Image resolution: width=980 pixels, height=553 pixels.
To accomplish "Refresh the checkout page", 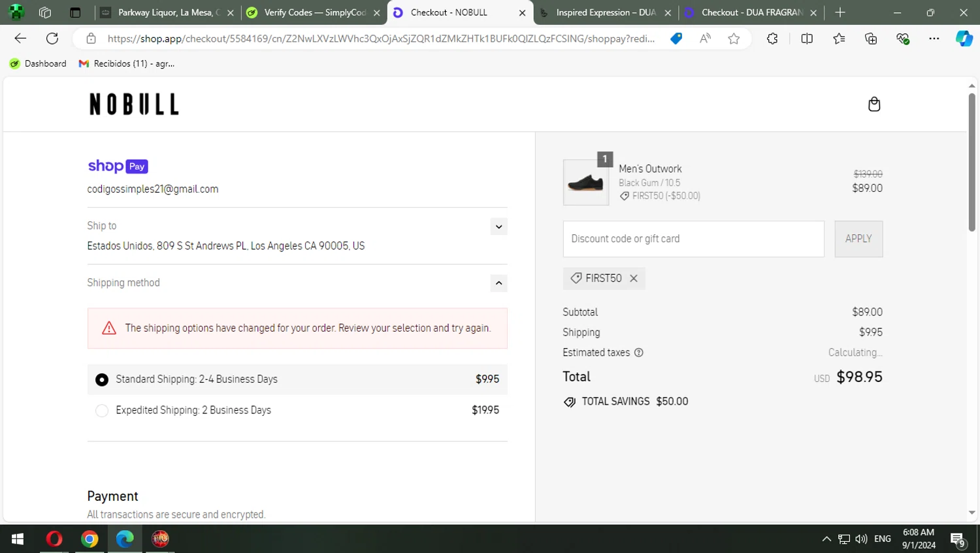I will pos(52,39).
